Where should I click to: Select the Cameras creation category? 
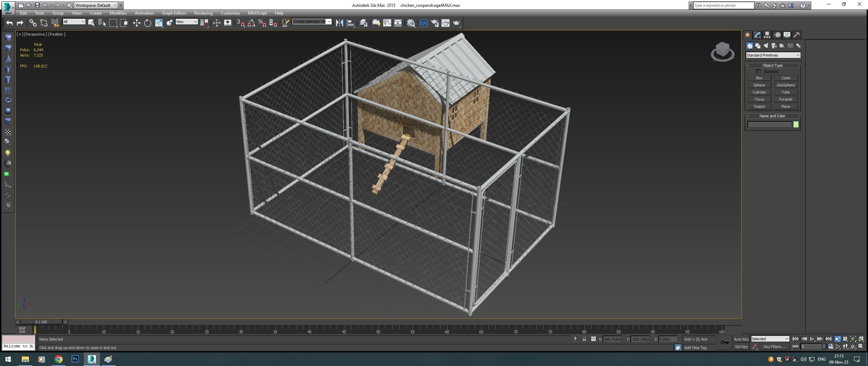[774, 46]
